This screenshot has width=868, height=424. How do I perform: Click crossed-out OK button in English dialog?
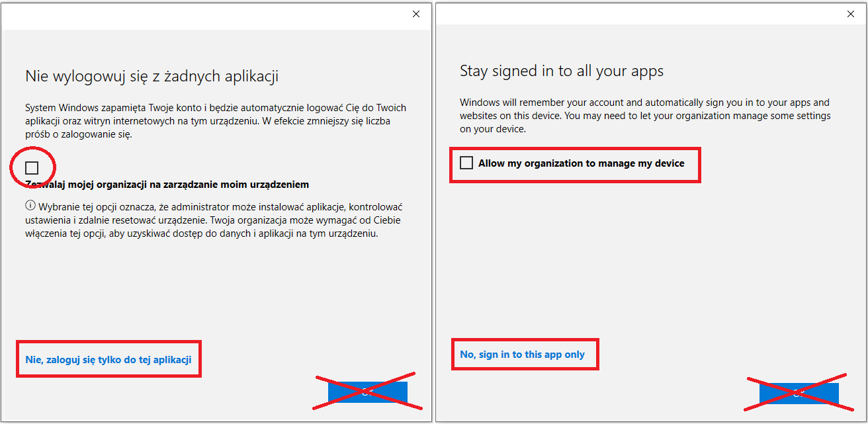coord(799,393)
